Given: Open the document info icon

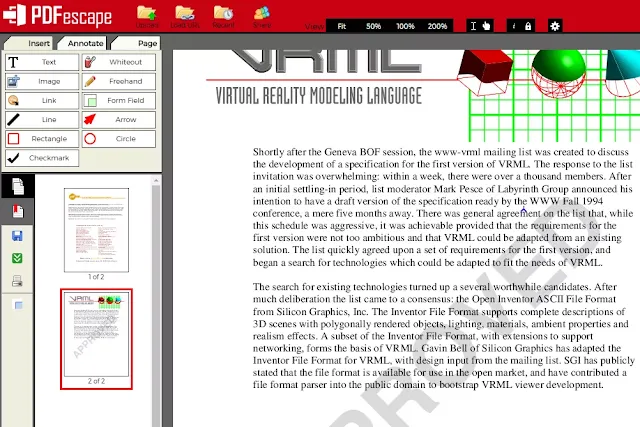Looking at the screenshot, I should point(514,26).
